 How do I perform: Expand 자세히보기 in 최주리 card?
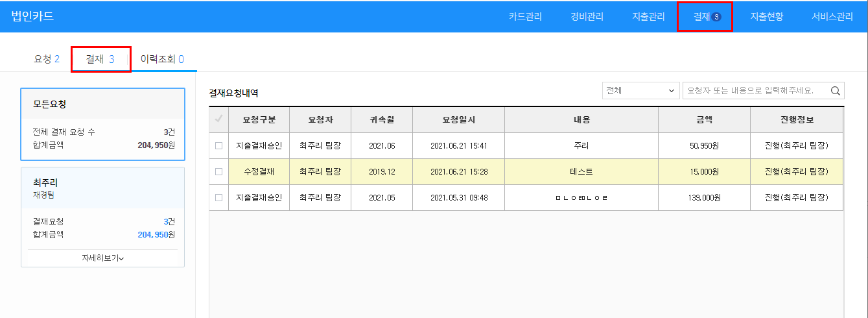[x=102, y=258]
